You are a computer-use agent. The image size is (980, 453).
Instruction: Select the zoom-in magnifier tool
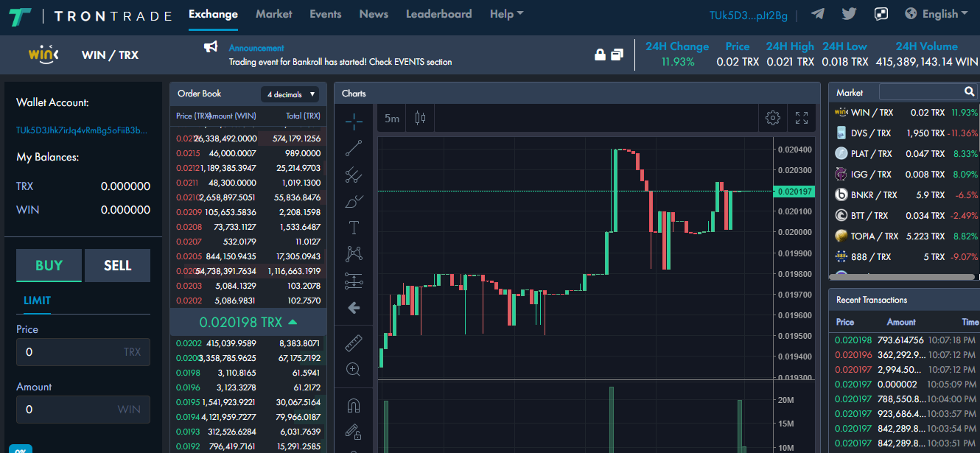[x=354, y=370]
